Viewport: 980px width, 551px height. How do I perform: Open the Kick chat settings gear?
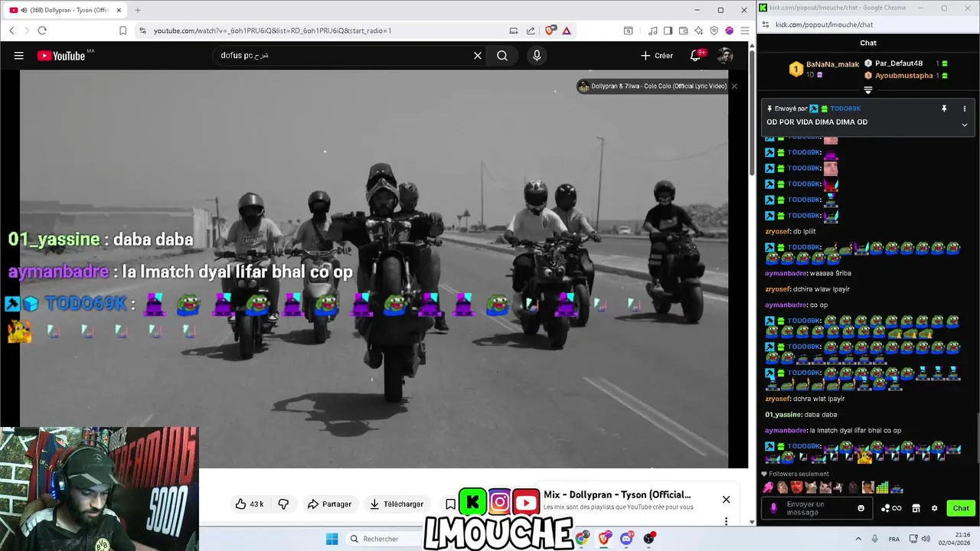click(x=934, y=508)
